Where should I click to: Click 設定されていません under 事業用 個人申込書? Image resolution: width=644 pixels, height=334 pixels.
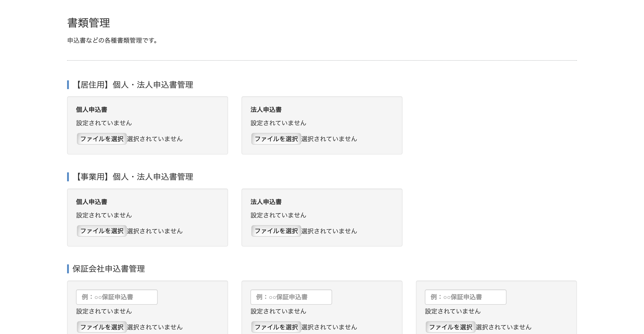104,215
